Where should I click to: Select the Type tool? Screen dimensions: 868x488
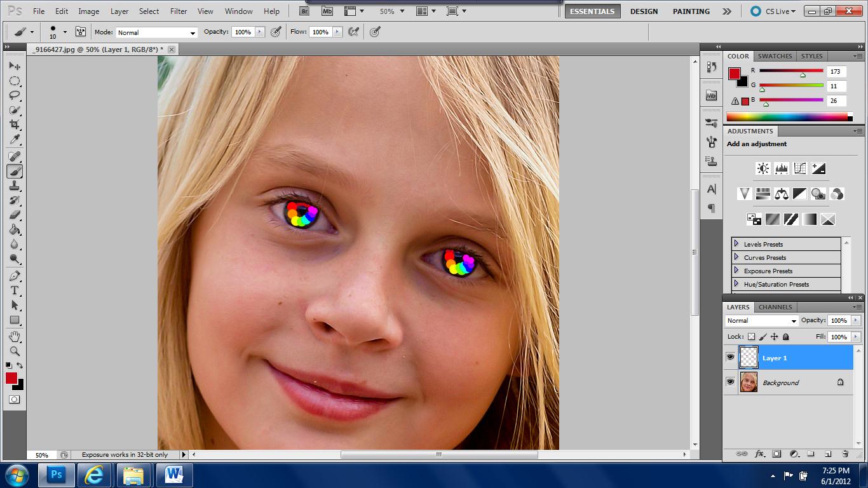point(15,290)
